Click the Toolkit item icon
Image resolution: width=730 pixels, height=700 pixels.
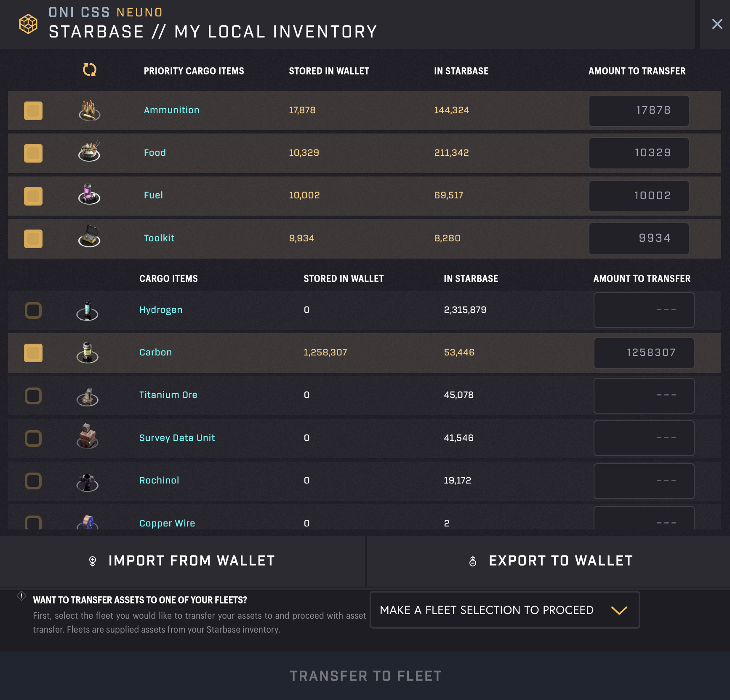89,236
